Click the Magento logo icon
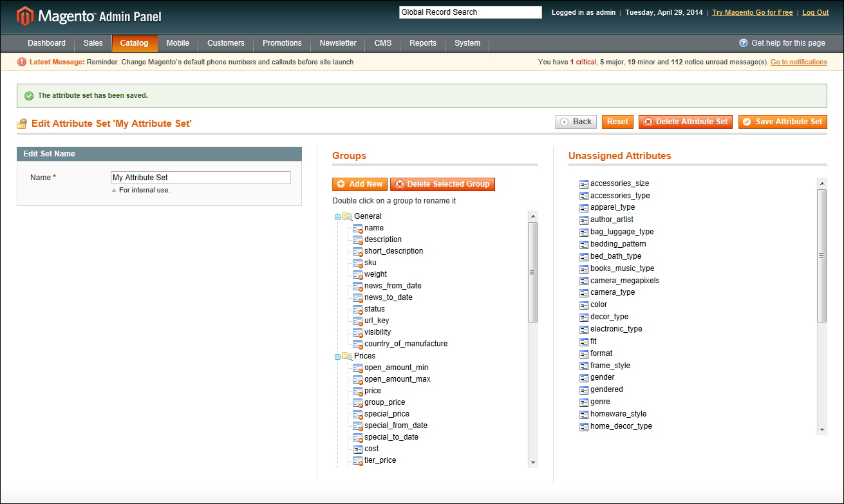 pyautogui.click(x=25, y=16)
